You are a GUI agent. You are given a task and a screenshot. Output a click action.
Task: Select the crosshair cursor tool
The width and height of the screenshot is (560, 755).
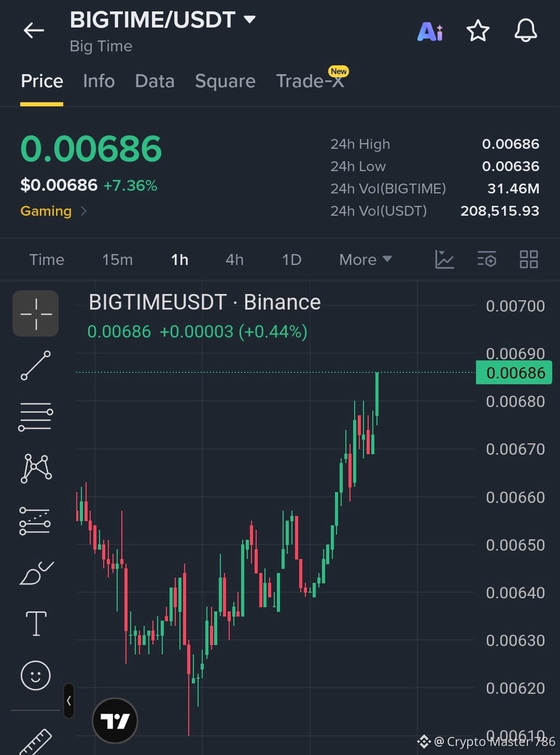(x=36, y=313)
